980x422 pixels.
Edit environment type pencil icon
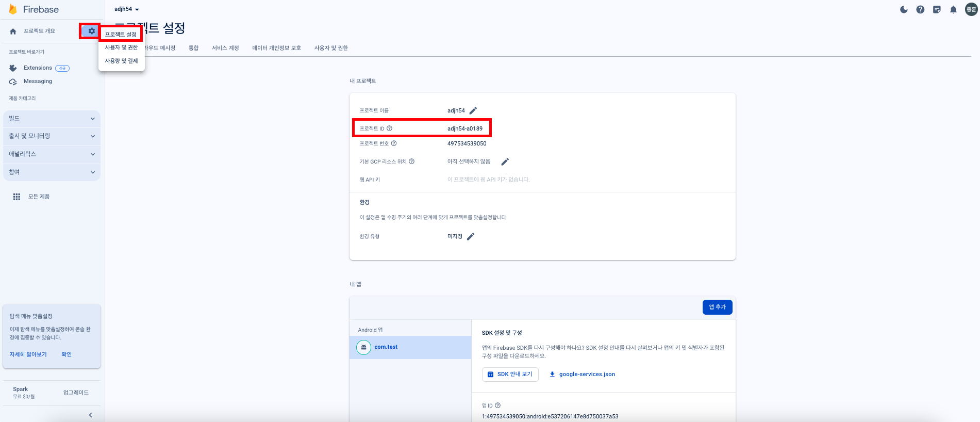click(471, 236)
